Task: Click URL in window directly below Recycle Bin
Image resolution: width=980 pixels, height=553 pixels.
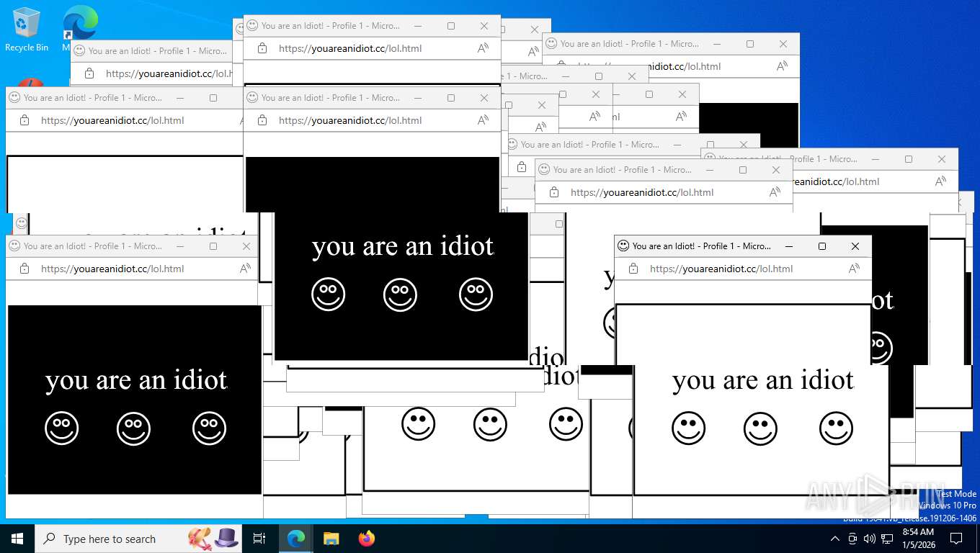Action: (x=112, y=120)
